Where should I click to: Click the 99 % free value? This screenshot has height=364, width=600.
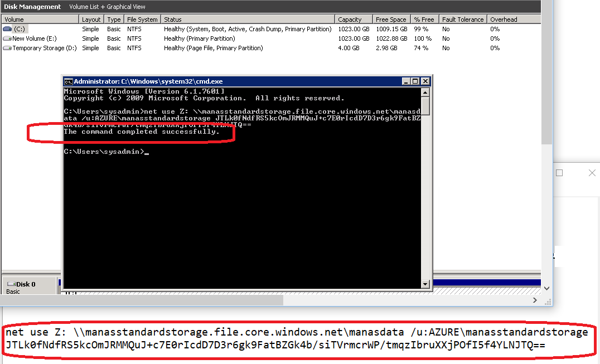[x=421, y=29]
